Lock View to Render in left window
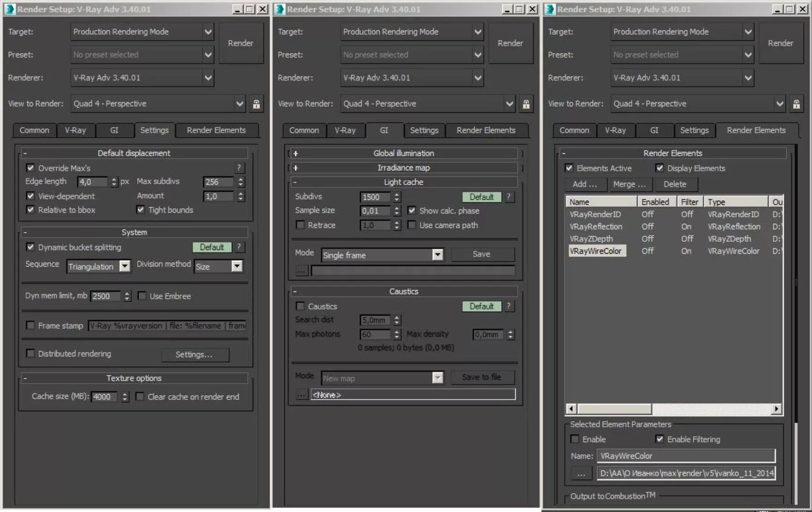Viewport: 812px width, 512px height. point(256,104)
